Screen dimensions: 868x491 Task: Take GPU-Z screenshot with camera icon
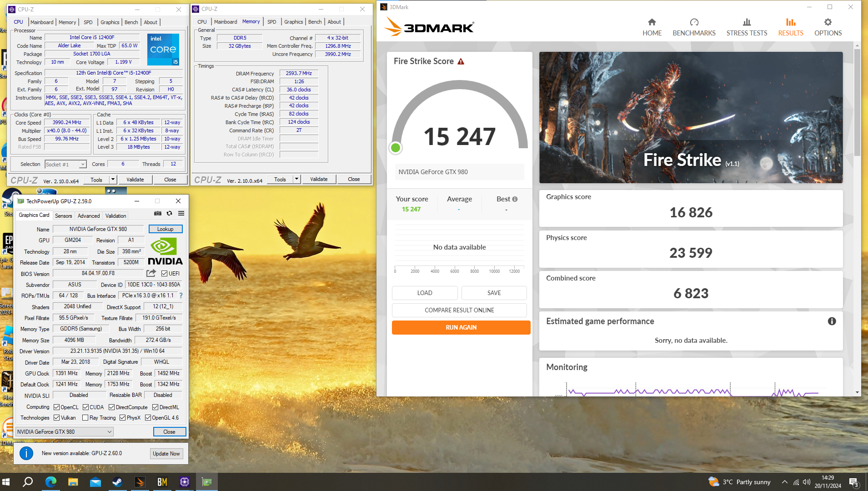[x=157, y=213]
